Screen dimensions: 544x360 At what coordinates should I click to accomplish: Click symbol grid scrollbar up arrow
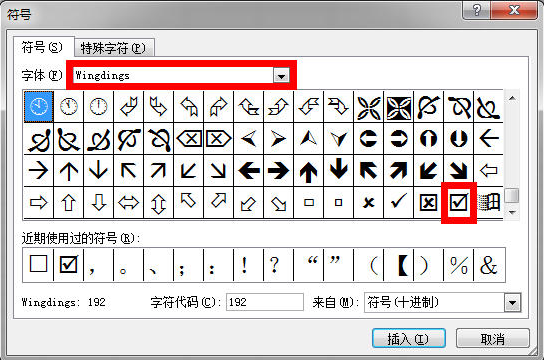512,98
